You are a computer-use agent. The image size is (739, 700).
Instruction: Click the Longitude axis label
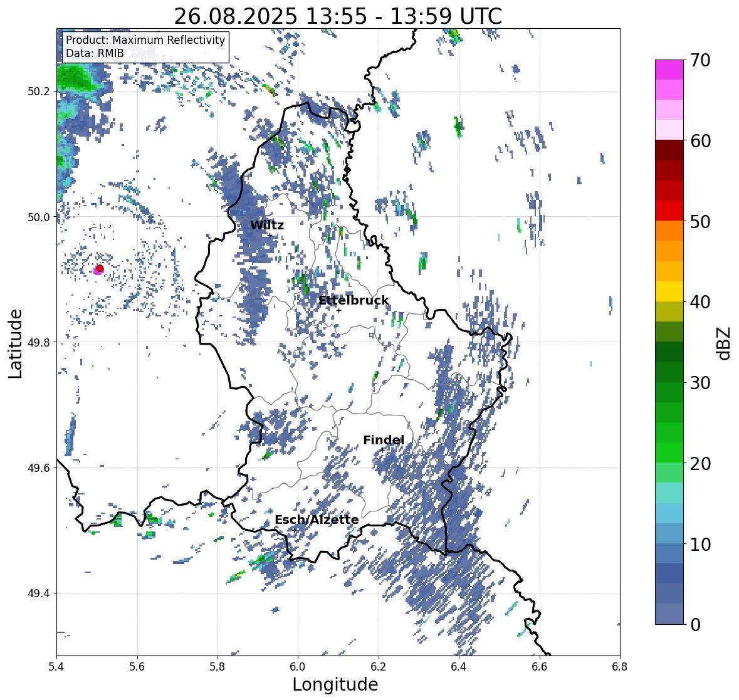coord(335,684)
